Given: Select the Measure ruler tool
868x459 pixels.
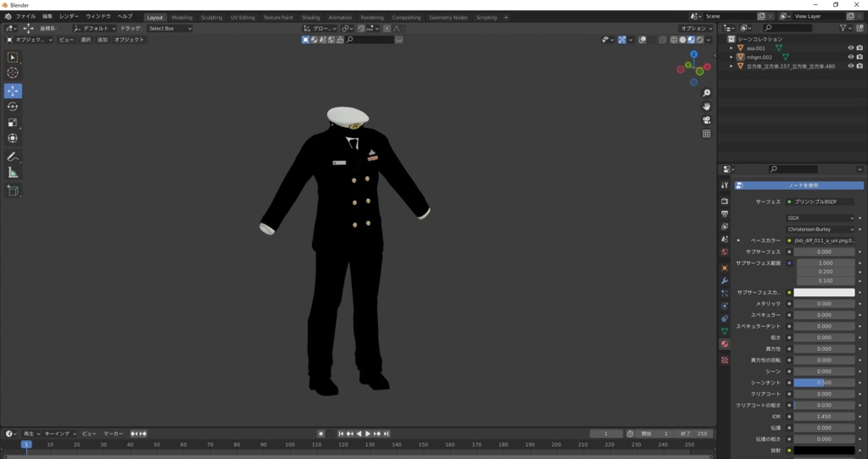Looking at the screenshot, I should (13, 173).
